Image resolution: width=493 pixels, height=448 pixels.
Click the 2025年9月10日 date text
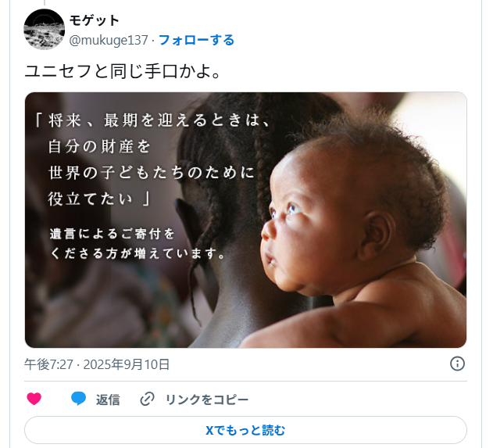[127, 364]
